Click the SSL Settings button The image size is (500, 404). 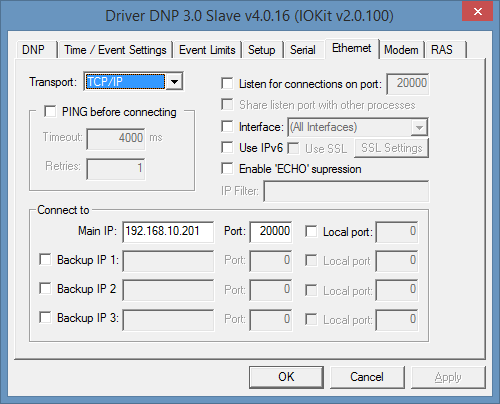[391, 148]
